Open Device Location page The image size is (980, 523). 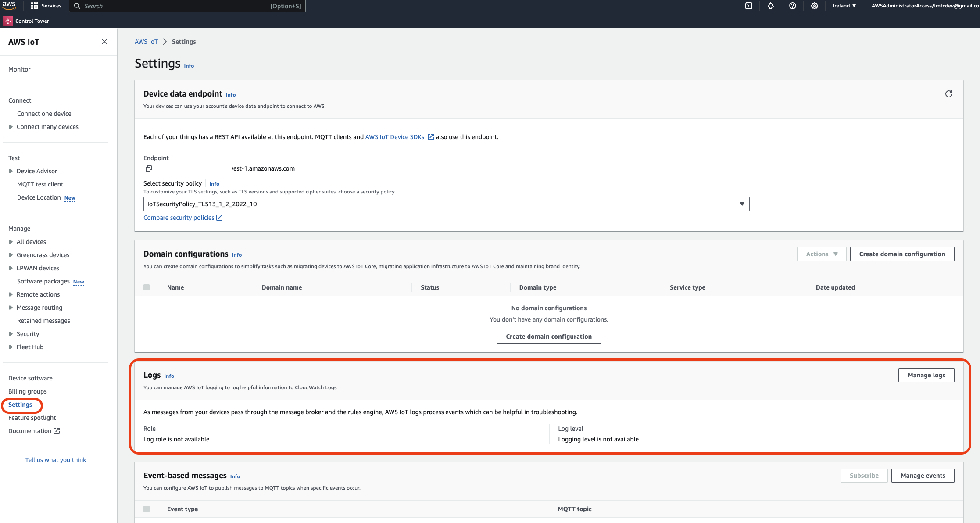tap(39, 197)
